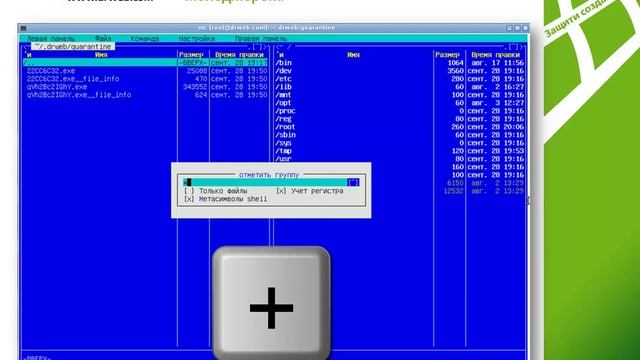640x360 pixels.
Task: Click the left panel path ~/.drweb/quarantine
Action: pyautogui.click(x=73, y=47)
